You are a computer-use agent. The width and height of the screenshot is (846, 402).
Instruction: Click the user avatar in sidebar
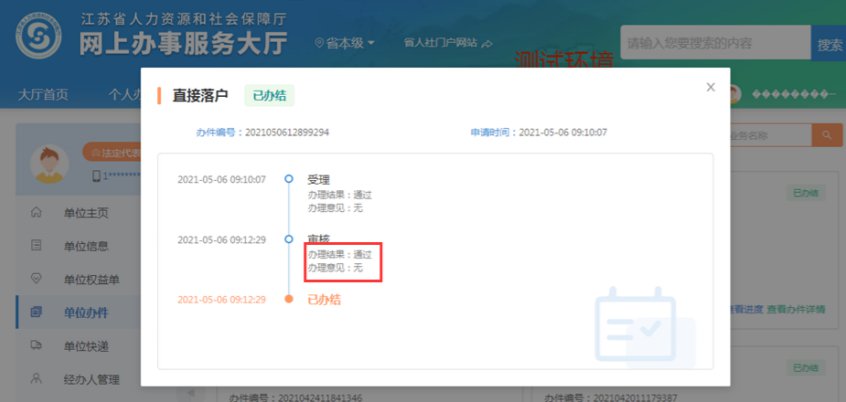point(49,164)
